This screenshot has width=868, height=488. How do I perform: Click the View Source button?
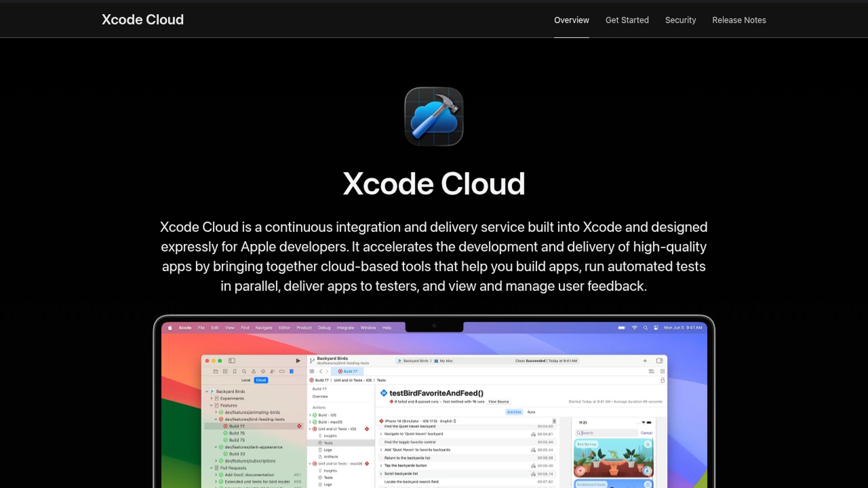click(x=499, y=402)
